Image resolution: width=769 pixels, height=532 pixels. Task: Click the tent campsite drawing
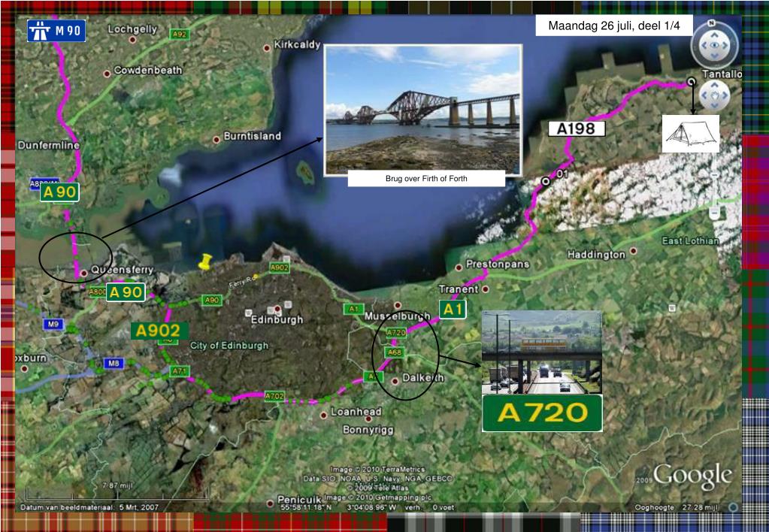(x=691, y=133)
